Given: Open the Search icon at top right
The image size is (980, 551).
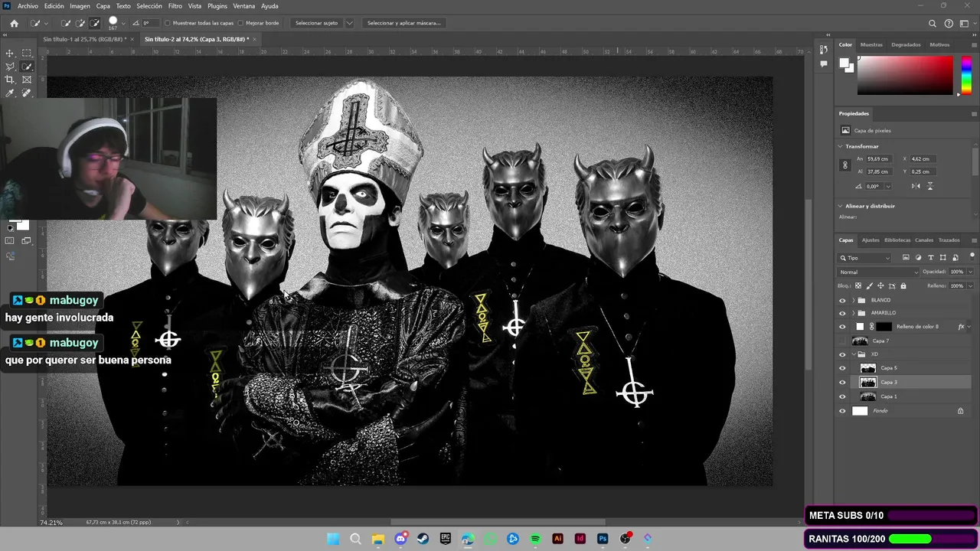Looking at the screenshot, I should pyautogui.click(x=933, y=23).
